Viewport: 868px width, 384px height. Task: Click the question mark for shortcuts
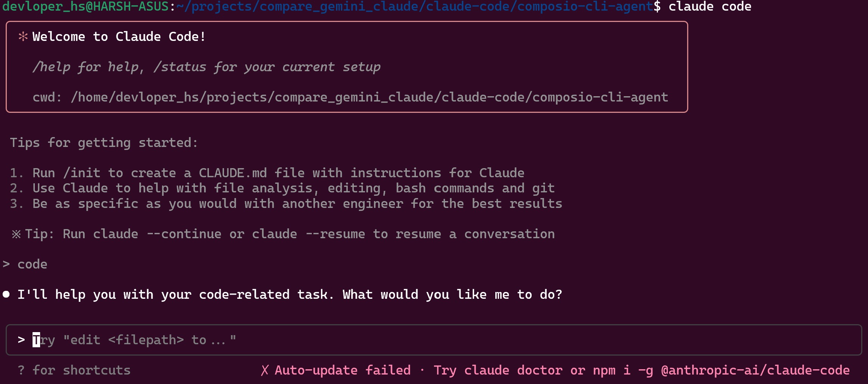point(21,370)
